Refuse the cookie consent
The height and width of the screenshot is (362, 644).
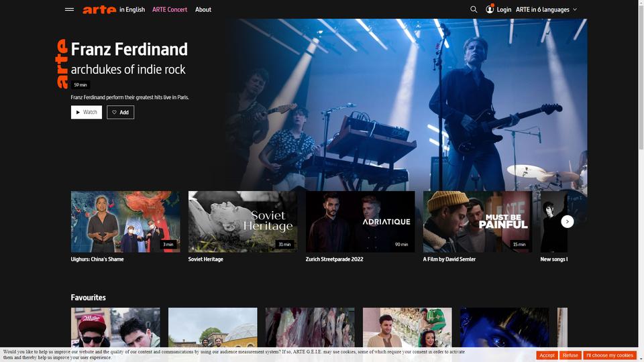point(570,355)
